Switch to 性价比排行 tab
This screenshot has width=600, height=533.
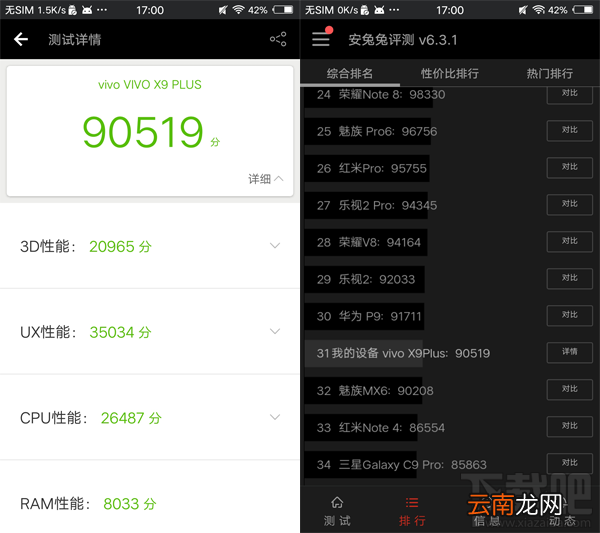click(450, 73)
